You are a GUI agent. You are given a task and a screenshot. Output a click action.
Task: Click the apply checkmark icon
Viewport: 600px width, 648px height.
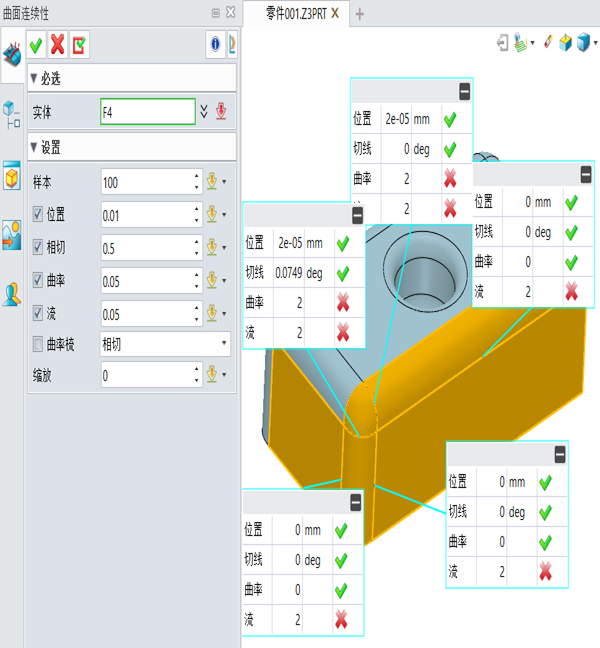(x=79, y=45)
